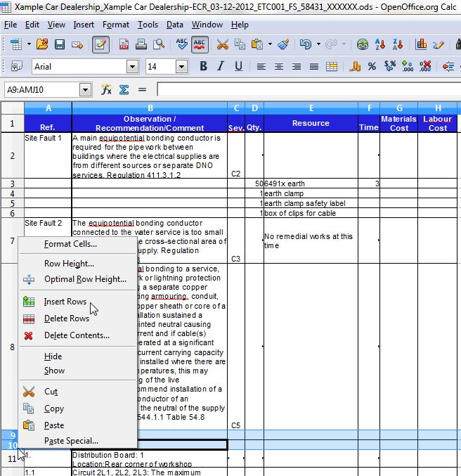Click the Sort Ascending icon
The height and width of the screenshot is (476, 461).
tap(380, 44)
